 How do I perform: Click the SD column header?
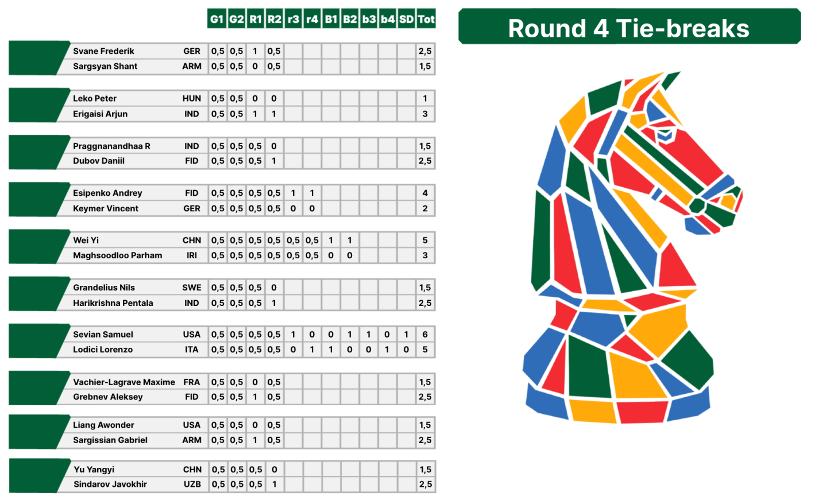click(406, 19)
